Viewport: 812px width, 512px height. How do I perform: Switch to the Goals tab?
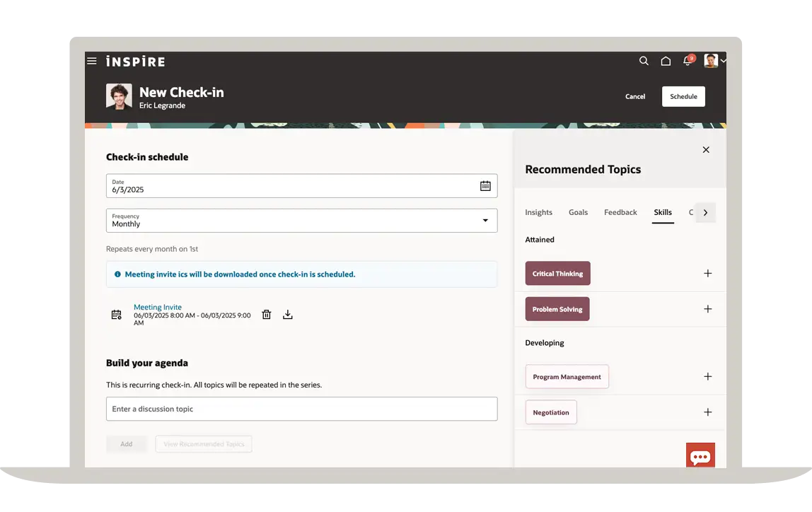(578, 212)
